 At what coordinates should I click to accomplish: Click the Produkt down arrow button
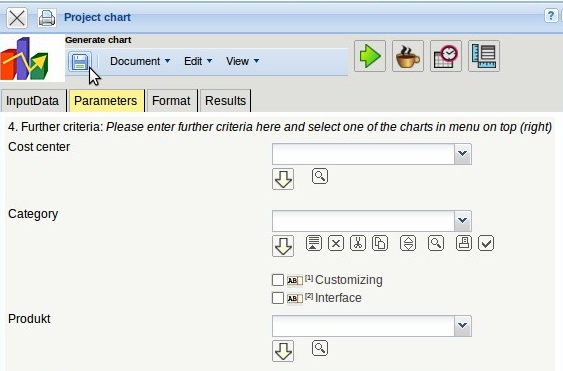[283, 351]
